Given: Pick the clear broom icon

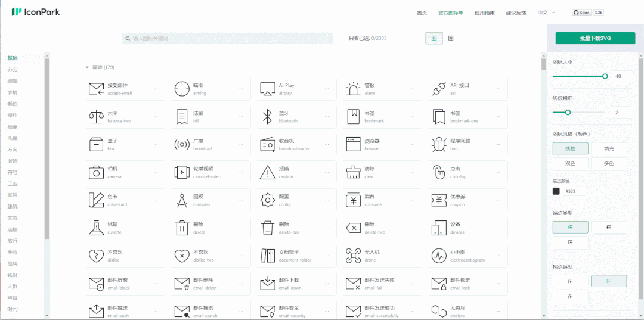Looking at the screenshot, I should tap(353, 172).
